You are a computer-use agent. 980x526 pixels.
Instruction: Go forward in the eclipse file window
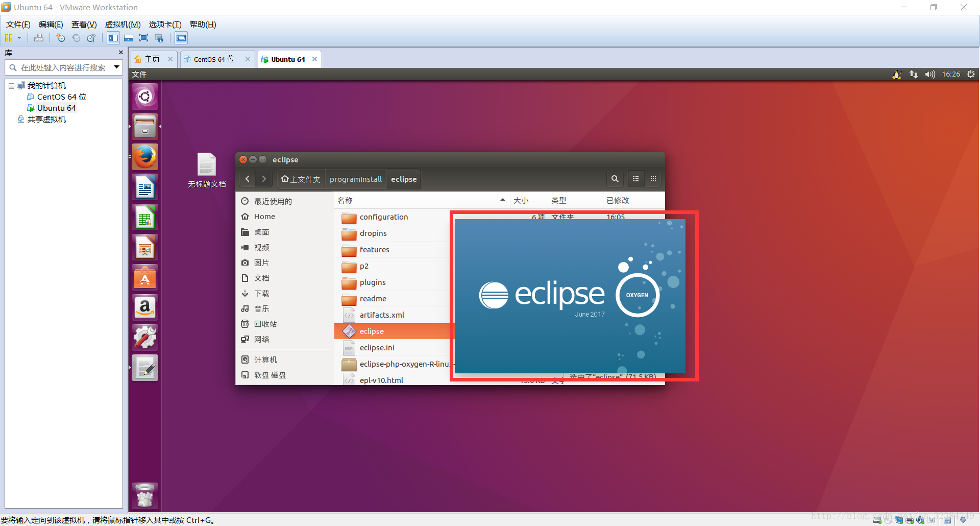264,179
